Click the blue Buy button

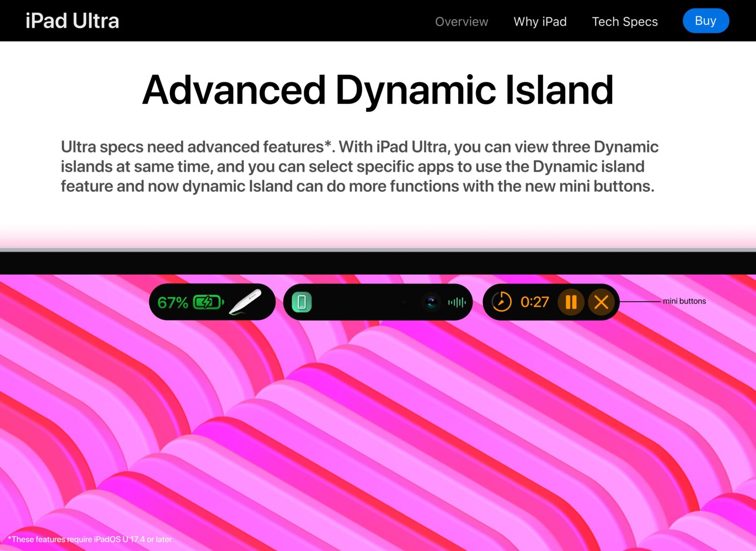tap(706, 21)
